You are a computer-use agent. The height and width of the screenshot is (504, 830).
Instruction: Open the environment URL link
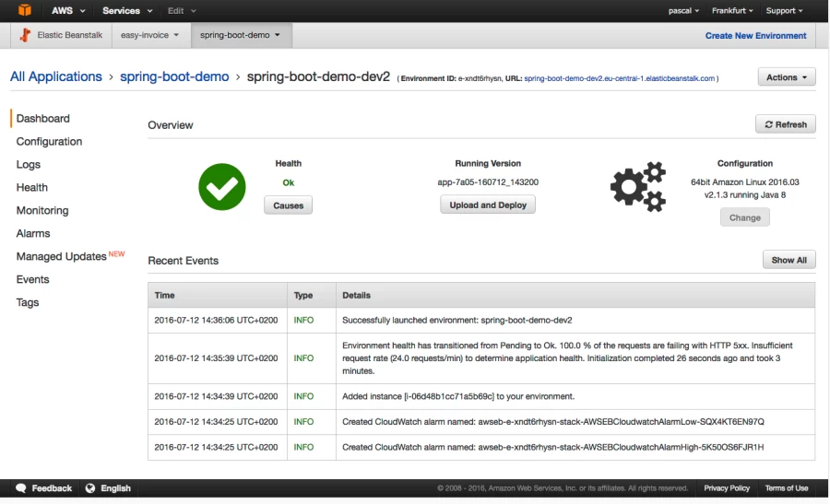[620, 78]
